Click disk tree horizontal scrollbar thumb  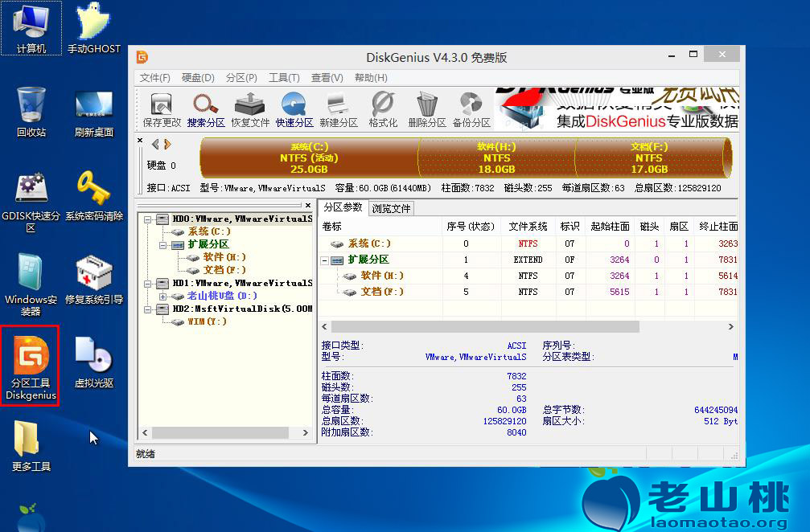click(220, 433)
